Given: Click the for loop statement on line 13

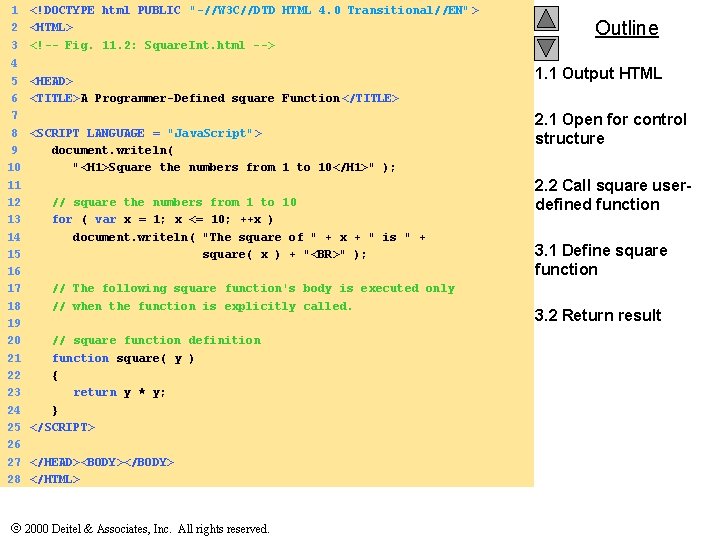Looking at the screenshot, I should tap(163, 219).
